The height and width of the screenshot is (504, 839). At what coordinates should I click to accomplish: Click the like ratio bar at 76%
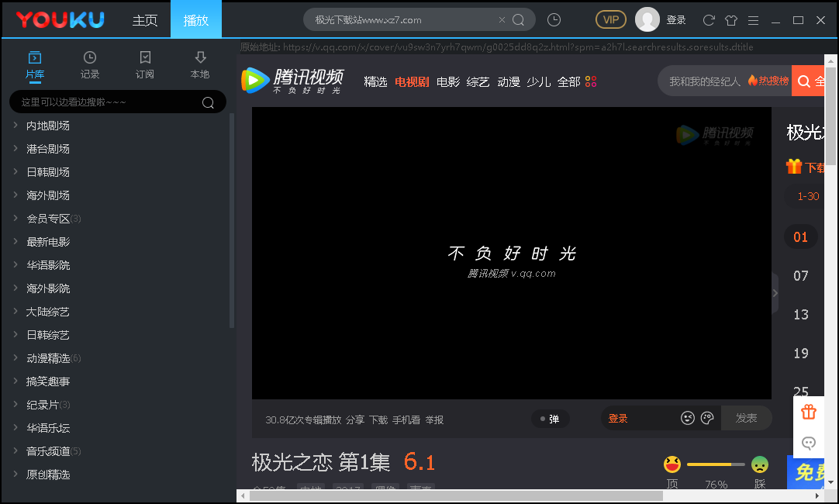click(716, 464)
